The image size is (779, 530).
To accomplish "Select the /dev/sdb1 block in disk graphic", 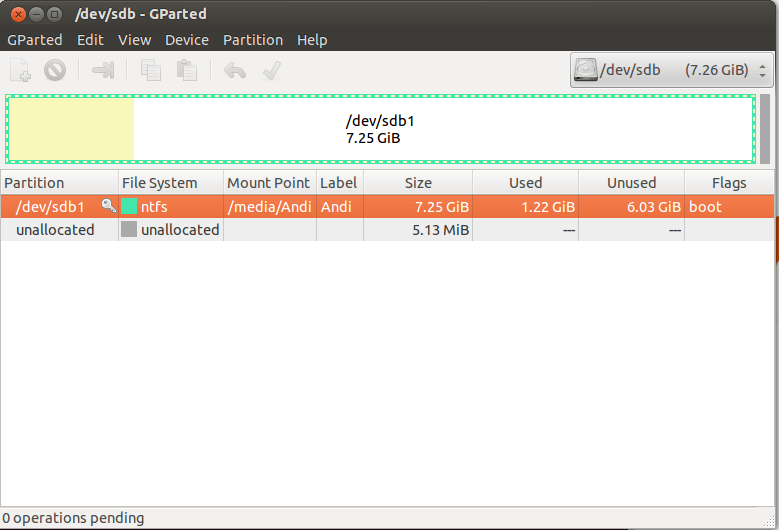I will (380, 129).
